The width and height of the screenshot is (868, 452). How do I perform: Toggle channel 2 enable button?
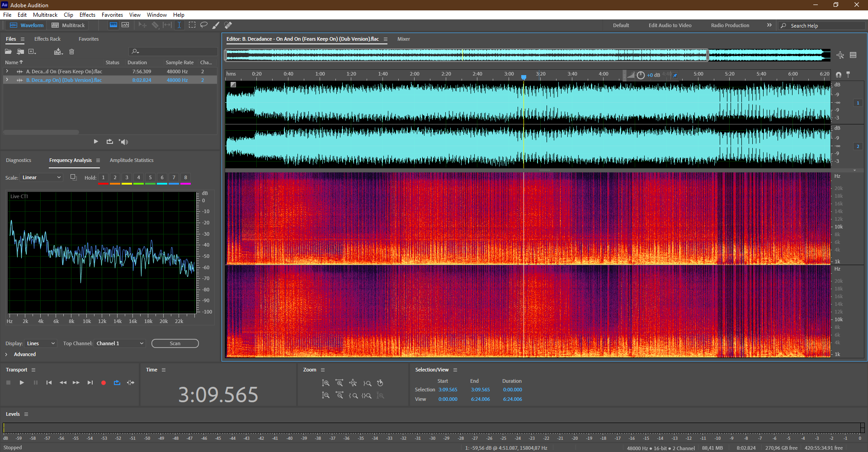(858, 147)
